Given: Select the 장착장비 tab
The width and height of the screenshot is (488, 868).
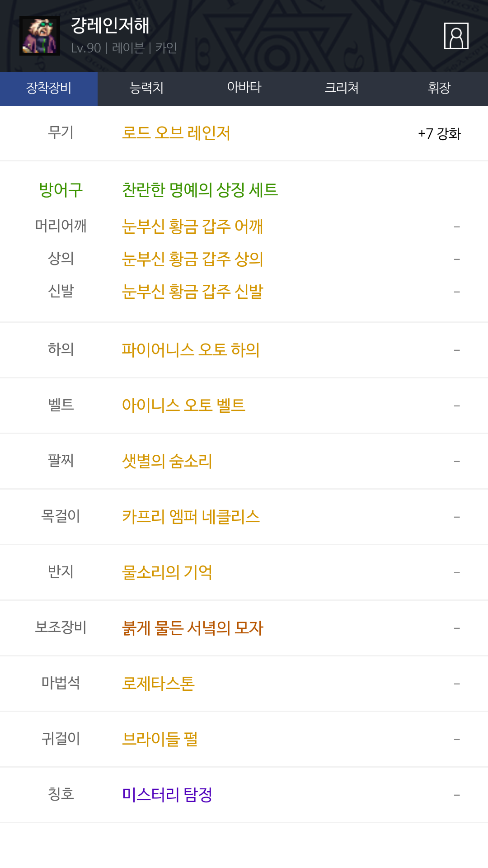Looking at the screenshot, I should click(x=49, y=88).
